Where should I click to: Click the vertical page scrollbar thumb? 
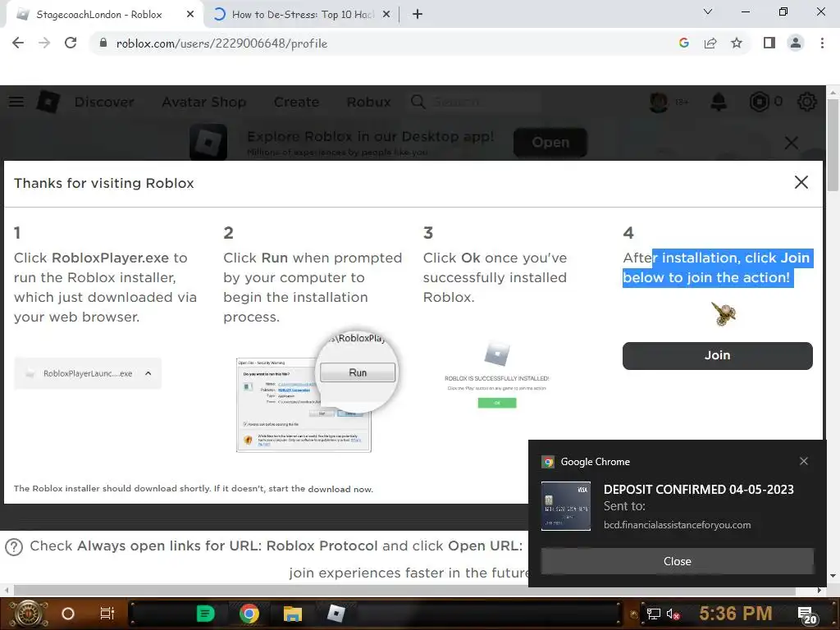[833, 144]
